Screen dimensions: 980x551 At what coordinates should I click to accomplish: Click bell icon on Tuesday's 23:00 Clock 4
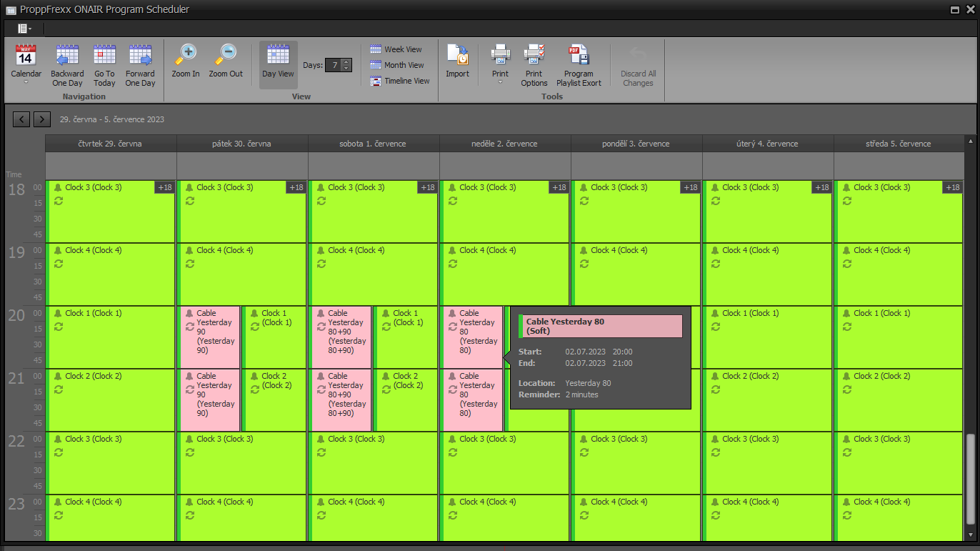tap(716, 502)
